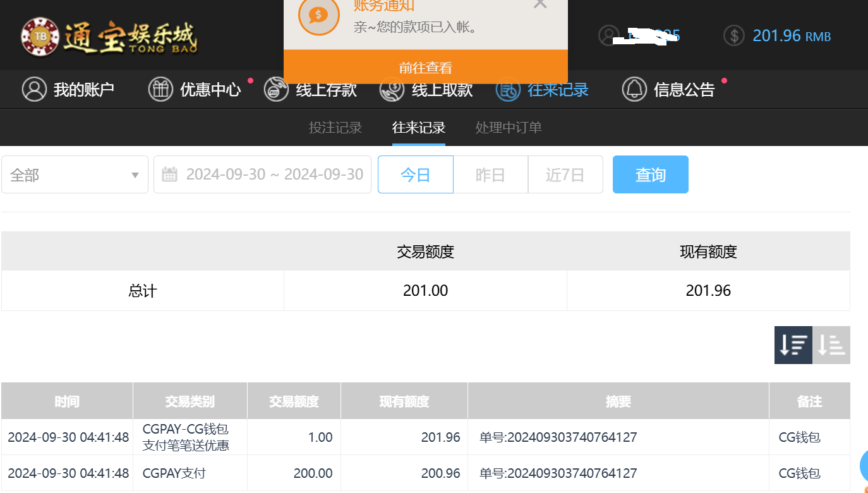Click the online deposit icon
Viewport: 868px width, 493px height.
pyautogui.click(x=276, y=90)
